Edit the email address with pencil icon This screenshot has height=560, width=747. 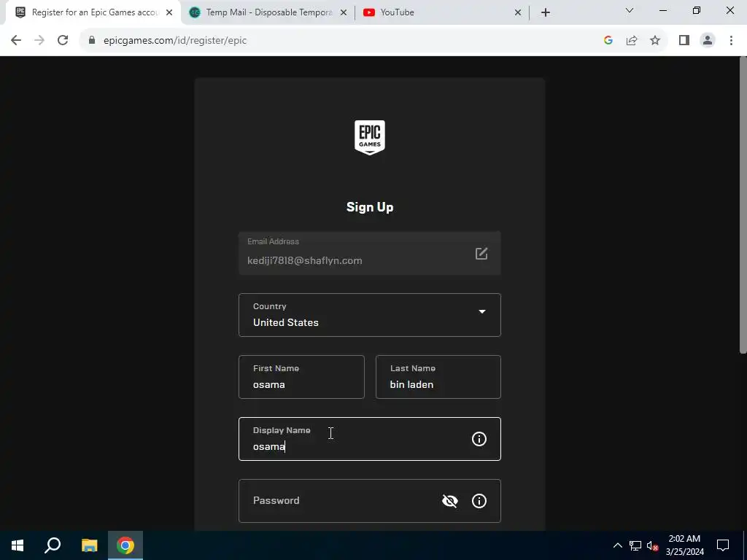pos(481,253)
